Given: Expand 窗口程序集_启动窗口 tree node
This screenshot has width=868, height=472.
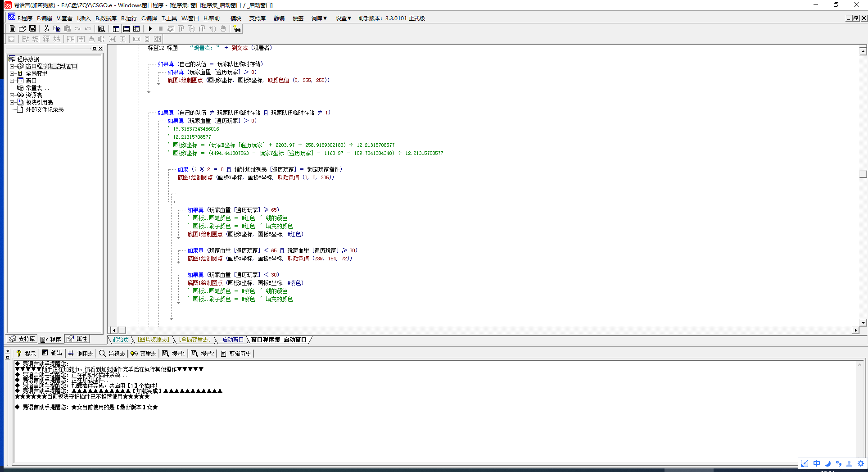Looking at the screenshot, I should tap(12, 66).
